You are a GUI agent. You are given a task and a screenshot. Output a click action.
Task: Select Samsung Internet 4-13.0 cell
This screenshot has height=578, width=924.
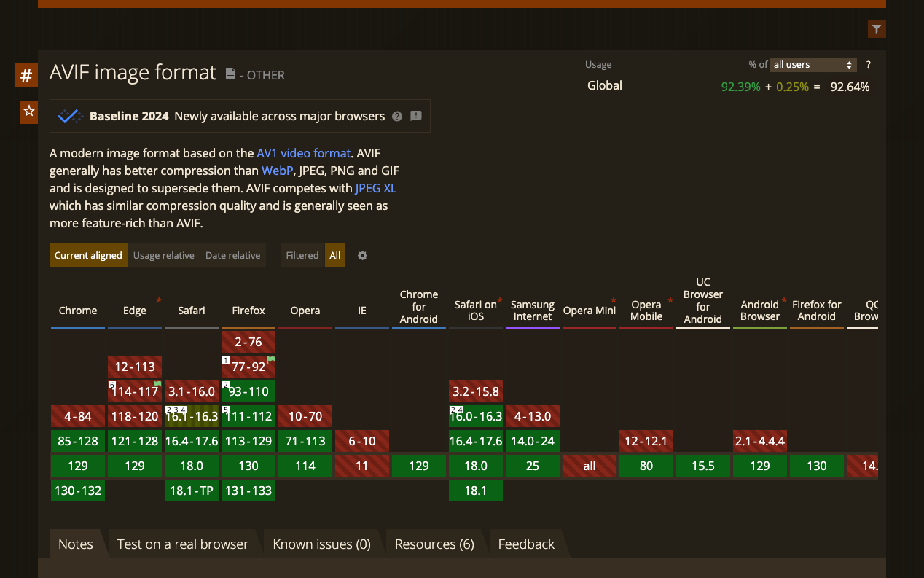coord(533,416)
